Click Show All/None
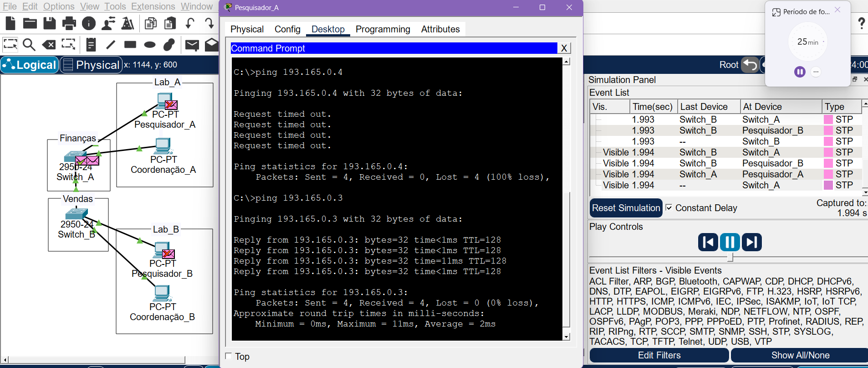868x368 pixels. pyautogui.click(x=800, y=355)
